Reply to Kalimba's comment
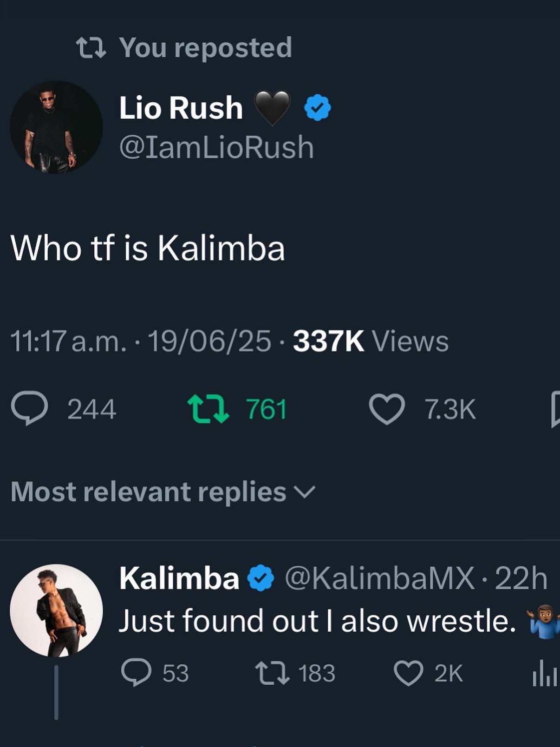Viewport: 560px width, 747px height. (136, 673)
